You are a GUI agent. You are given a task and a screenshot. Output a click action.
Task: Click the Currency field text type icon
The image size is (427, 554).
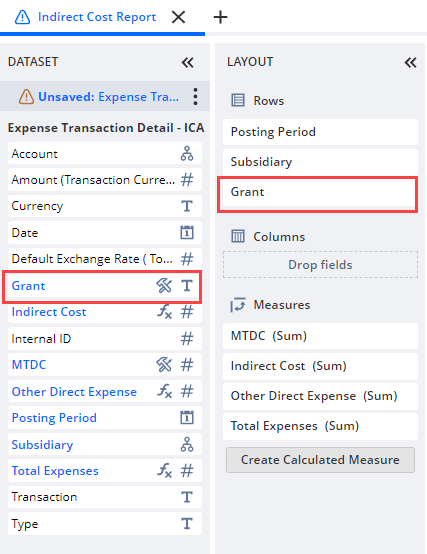187,206
